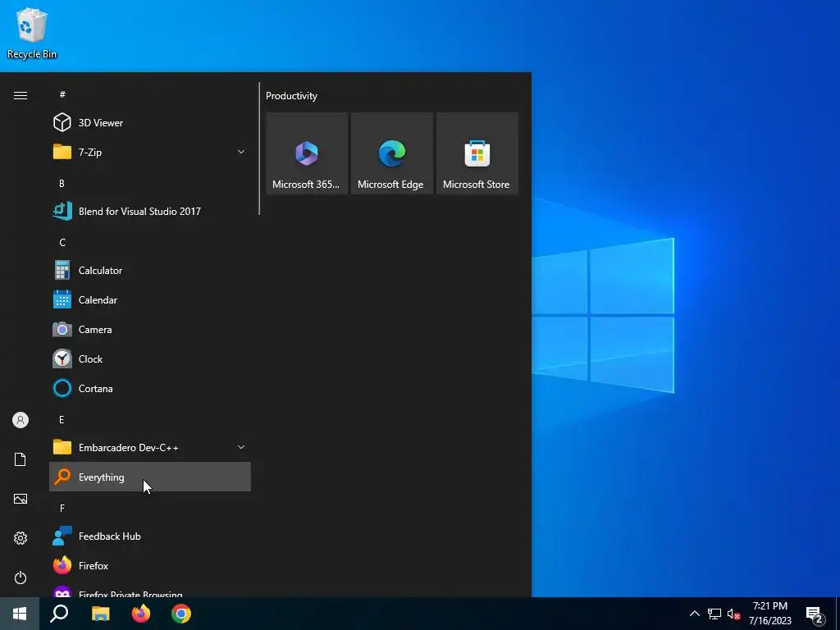Open Google Chrome from the taskbar
The width and height of the screenshot is (840, 630).
click(181, 614)
